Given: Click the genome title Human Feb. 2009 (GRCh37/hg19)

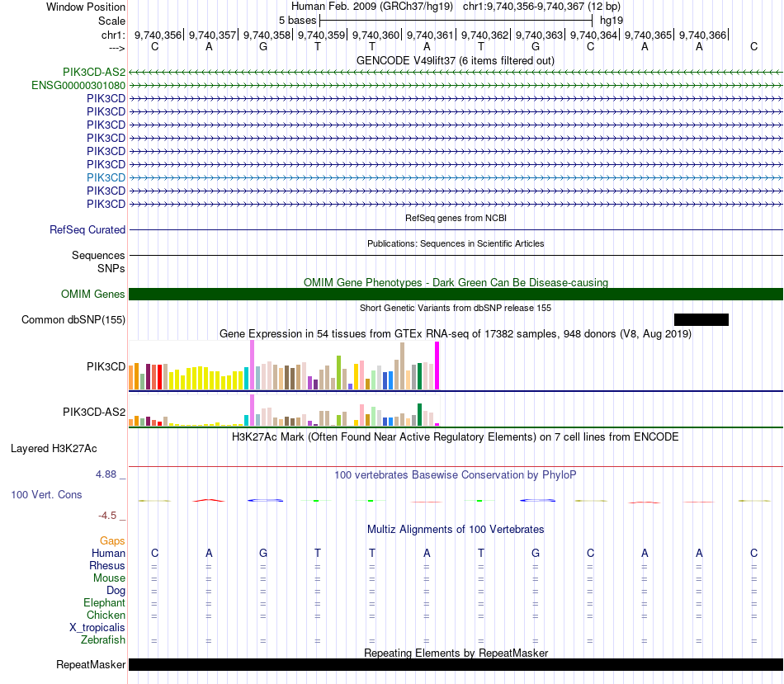Looking at the screenshot, I should click(x=372, y=7).
